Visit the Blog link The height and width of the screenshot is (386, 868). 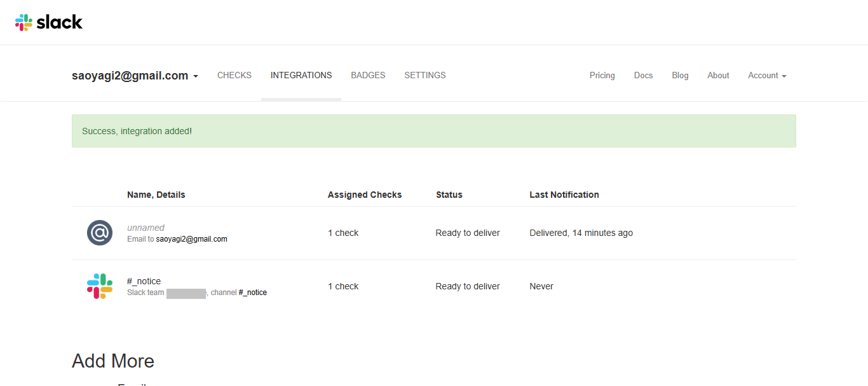pyautogui.click(x=680, y=75)
